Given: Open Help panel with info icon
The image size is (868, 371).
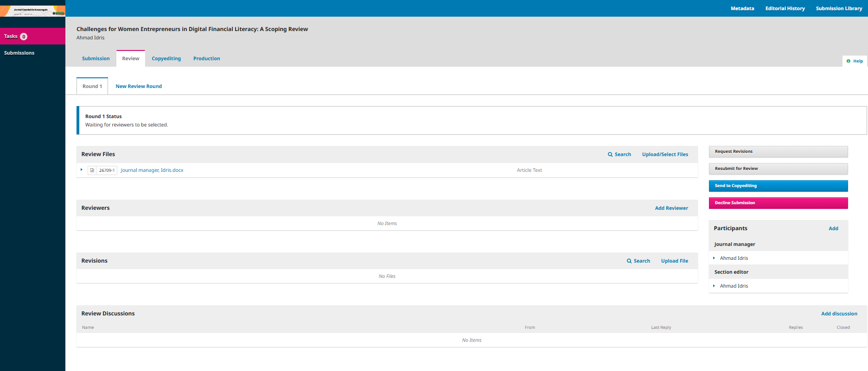Looking at the screenshot, I should pos(854,61).
